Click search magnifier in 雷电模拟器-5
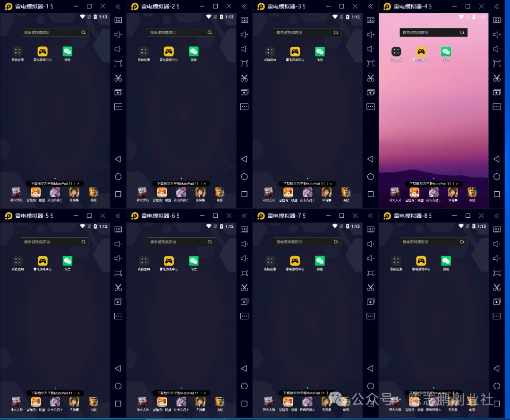This screenshot has width=510, height=420. pos(84,242)
